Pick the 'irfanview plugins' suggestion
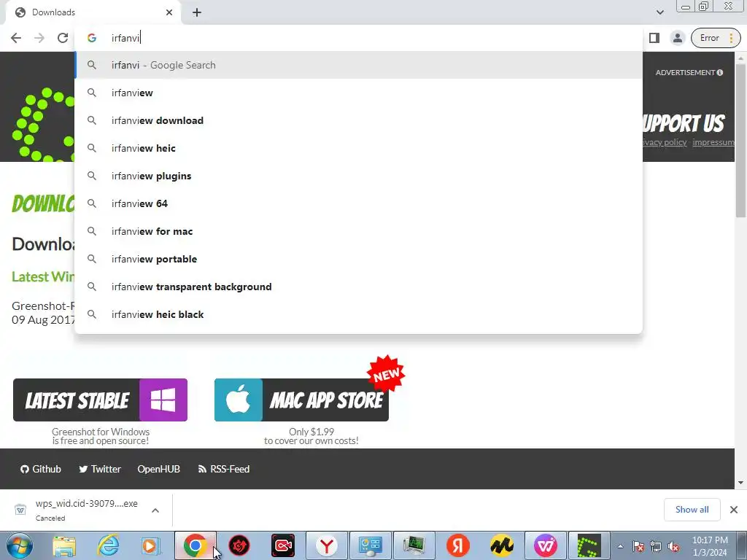The image size is (747, 560). click(x=358, y=176)
